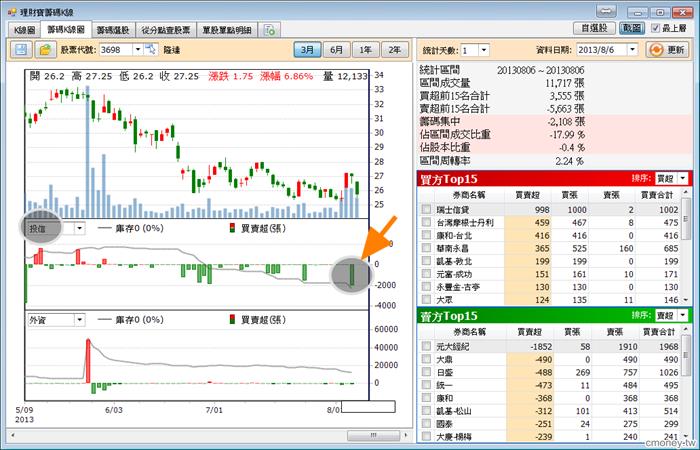Switch to the K線圖 tab
Viewport: 700px width, 450px height.
click(x=25, y=30)
